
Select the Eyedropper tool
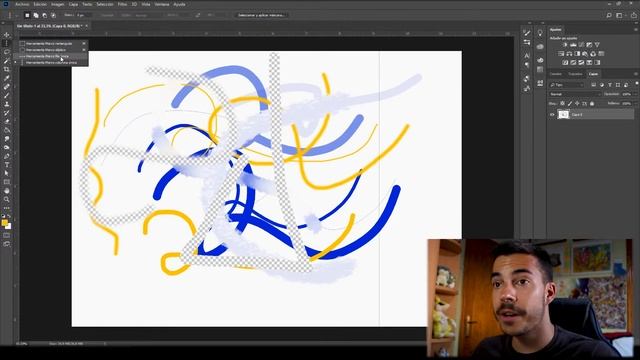click(7, 78)
